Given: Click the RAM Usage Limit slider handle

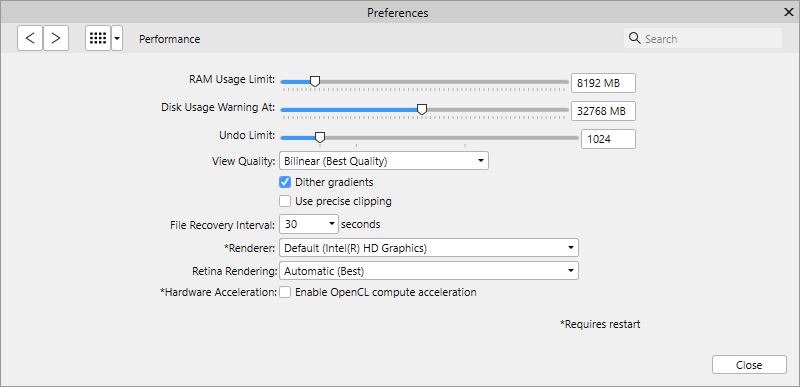Looking at the screenshot, I should (x=315, y=82).
